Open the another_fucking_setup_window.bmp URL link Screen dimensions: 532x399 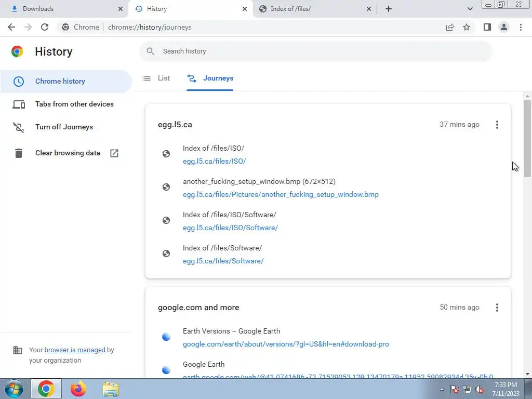pyautogui.click(x=281, y=194)
